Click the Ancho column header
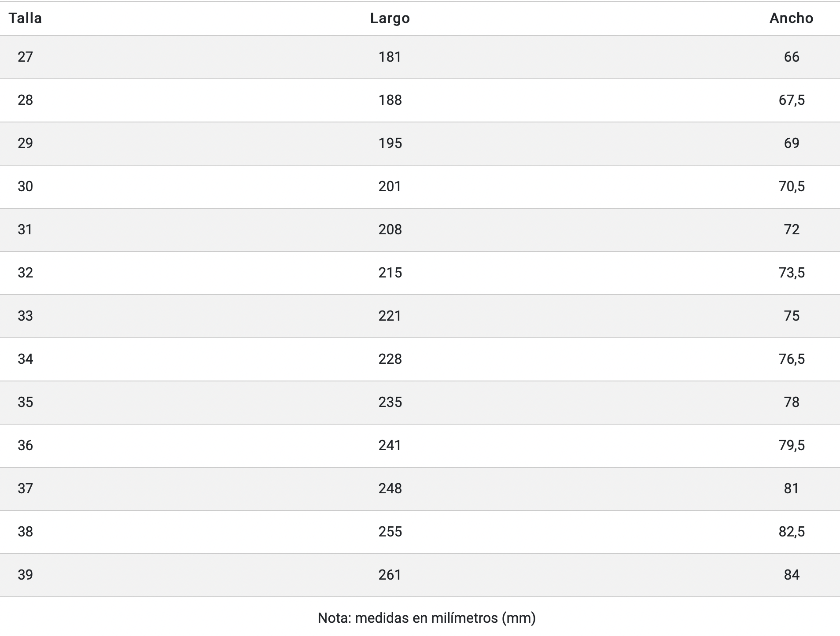The height and width of the screenshot is (636, 840). tap(791, 18)
